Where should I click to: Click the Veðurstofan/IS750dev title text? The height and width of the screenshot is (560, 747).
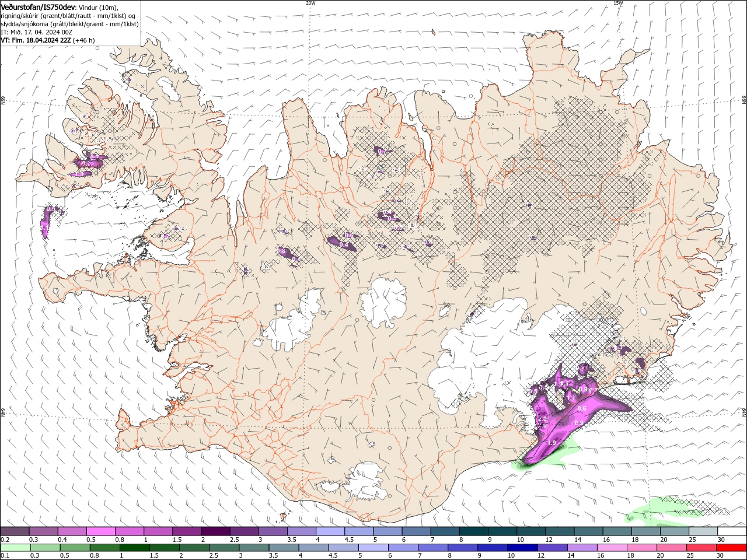38,6
